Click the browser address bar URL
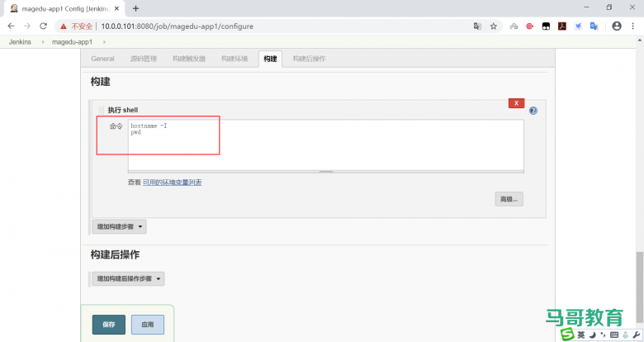Image resolution: width=644 pixels, height=342 pixels. (x=178, y=26)
